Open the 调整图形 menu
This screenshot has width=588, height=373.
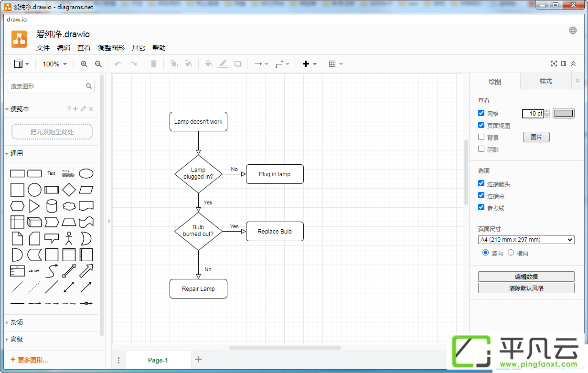click(111, 48)
